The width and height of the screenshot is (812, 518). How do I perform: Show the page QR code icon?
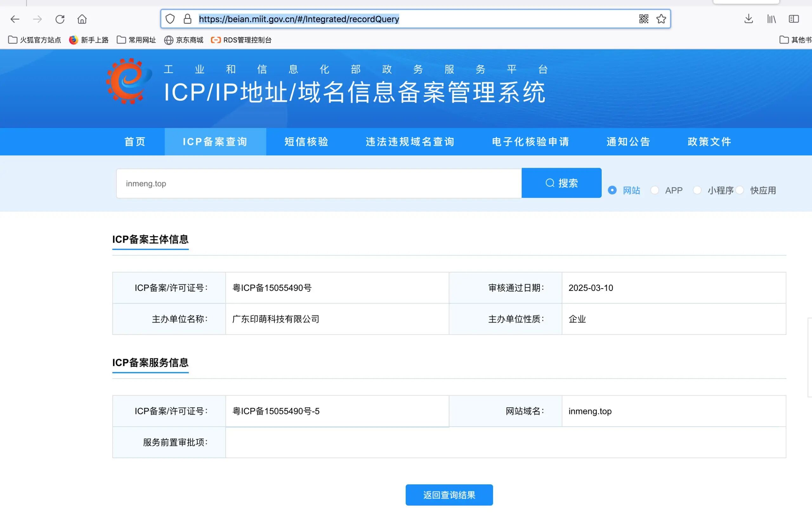pos(643,19)
